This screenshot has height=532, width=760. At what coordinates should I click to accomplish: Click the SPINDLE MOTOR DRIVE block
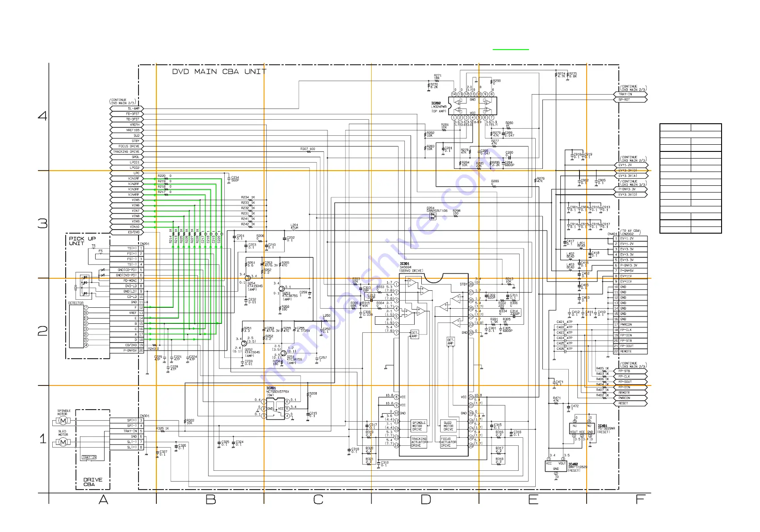(x=419, y=426)
